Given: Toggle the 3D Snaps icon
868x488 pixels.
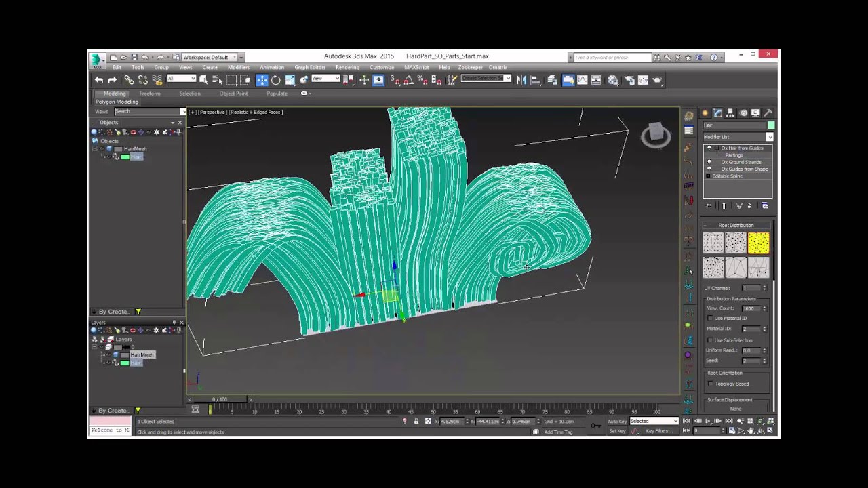Looking at the screenshot, I should point(395,80).
